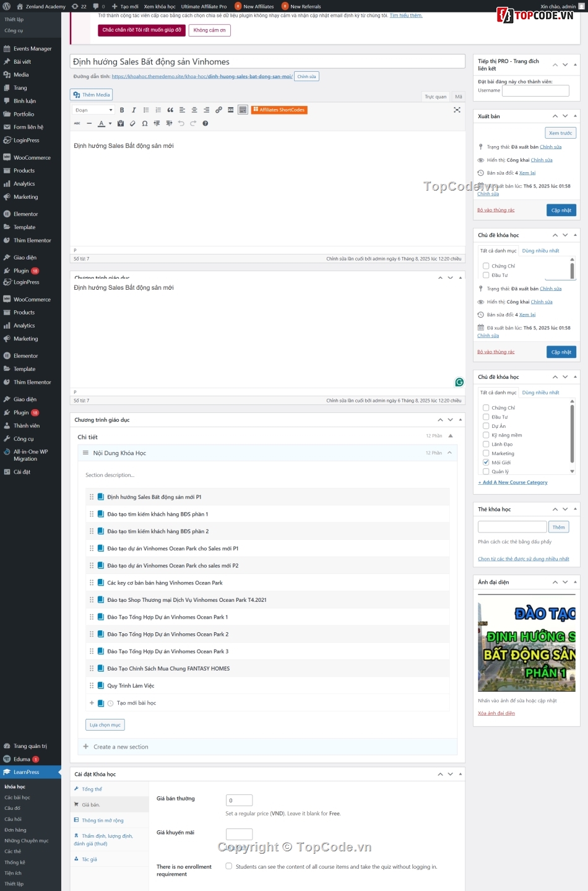588x891 pixels.
Task: Open the text color picker arrow
Action: 110,123
